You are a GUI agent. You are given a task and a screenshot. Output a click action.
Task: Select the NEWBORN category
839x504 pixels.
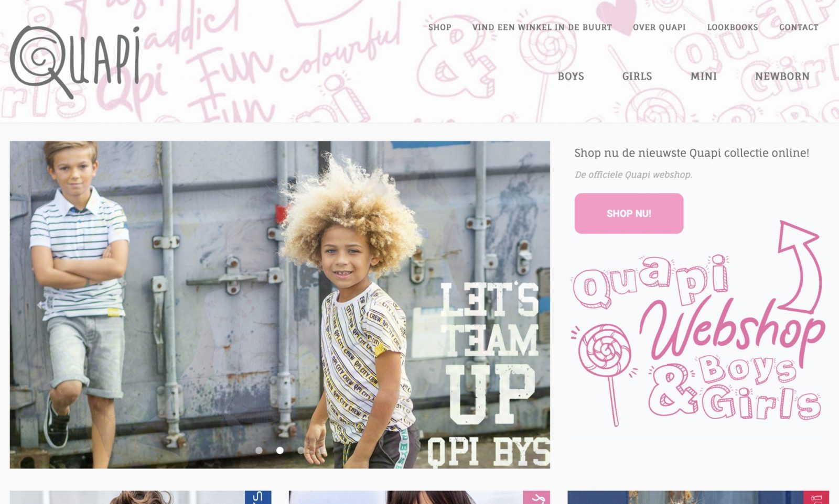[782, 76]
